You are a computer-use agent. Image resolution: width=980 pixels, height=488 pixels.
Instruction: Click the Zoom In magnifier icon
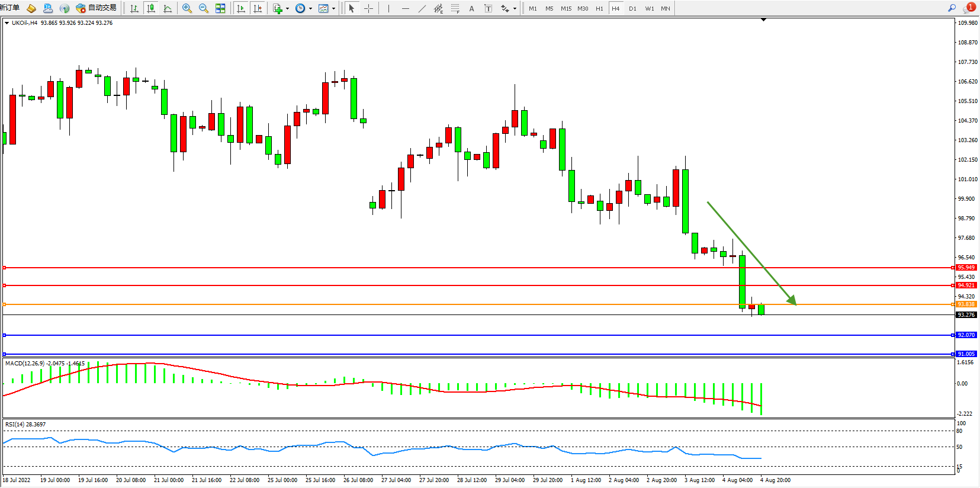(x=187, y=8)
